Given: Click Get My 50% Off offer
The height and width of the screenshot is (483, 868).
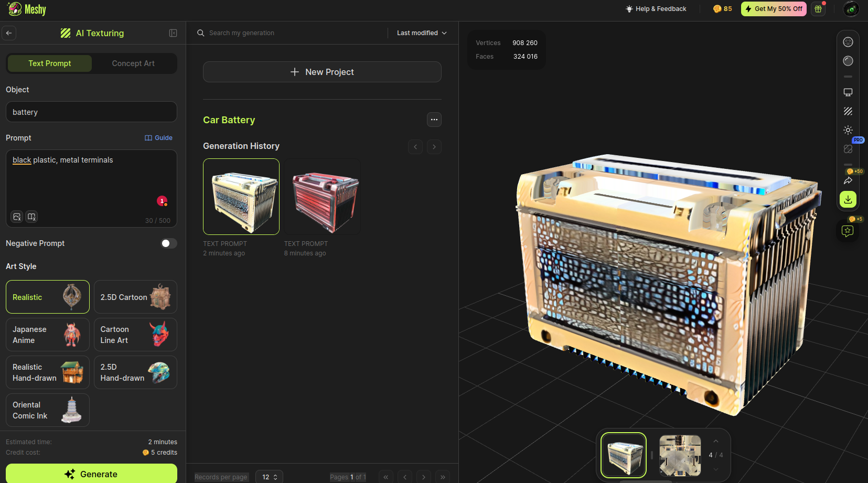Looking at the screenshot, I should pyautogui.click(x=774, y=9).
